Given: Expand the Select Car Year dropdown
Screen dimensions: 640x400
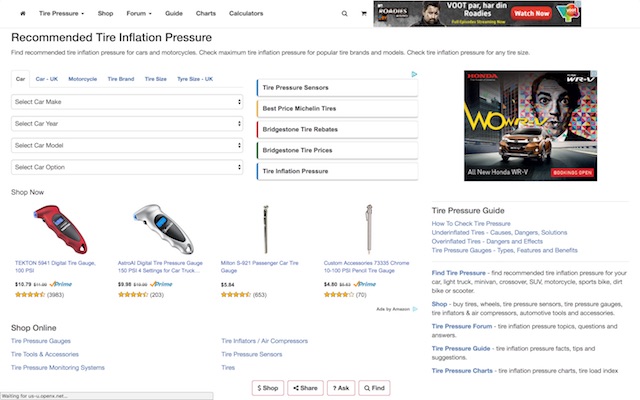Looking at the screenshot, I should coord(127,124).
